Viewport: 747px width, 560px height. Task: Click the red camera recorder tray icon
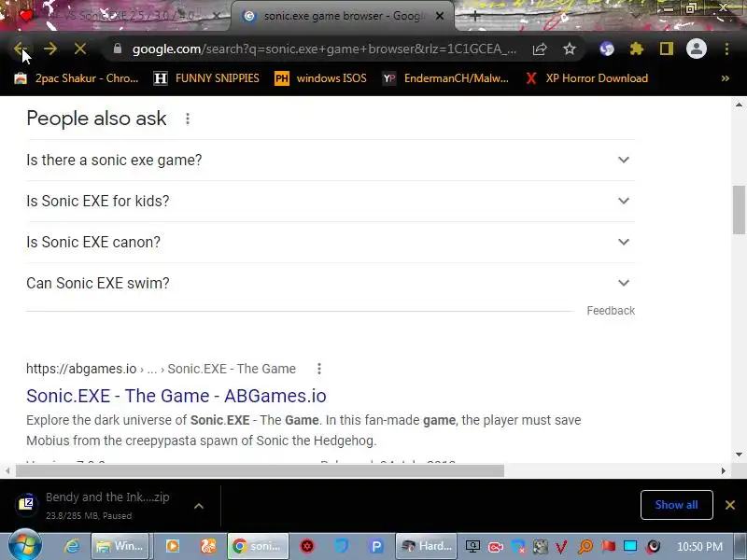(x=495, y=547)
